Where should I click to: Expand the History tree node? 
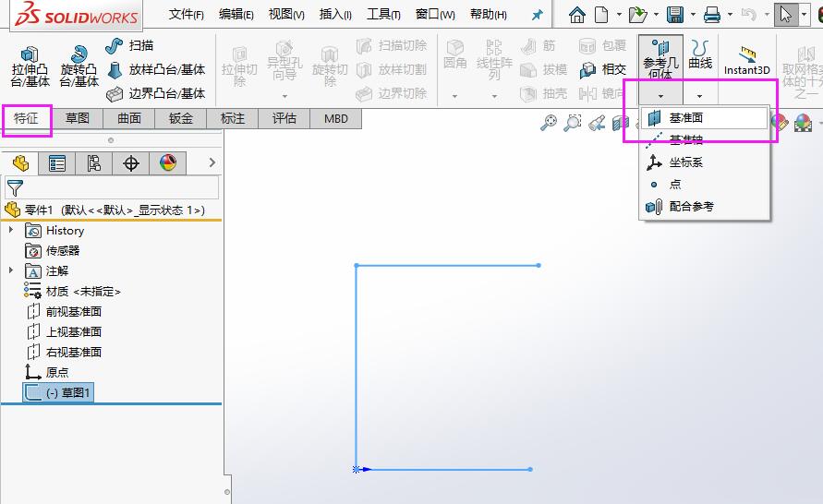coord(11,229)
